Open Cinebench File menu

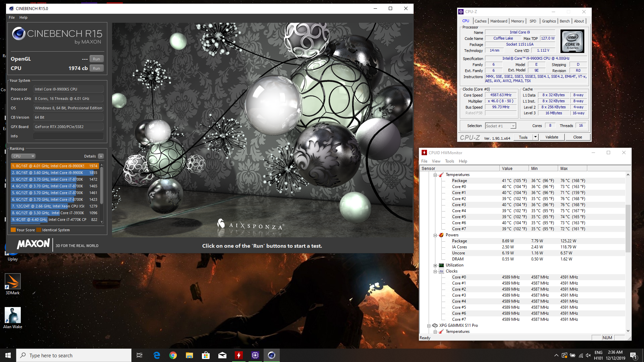coord(12,17)
